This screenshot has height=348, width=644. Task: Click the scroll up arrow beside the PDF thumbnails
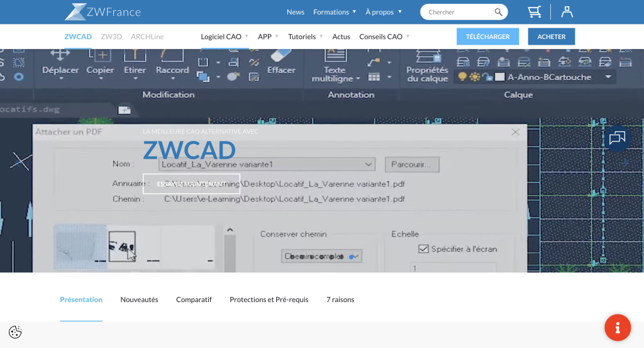[x=230, y=230]
